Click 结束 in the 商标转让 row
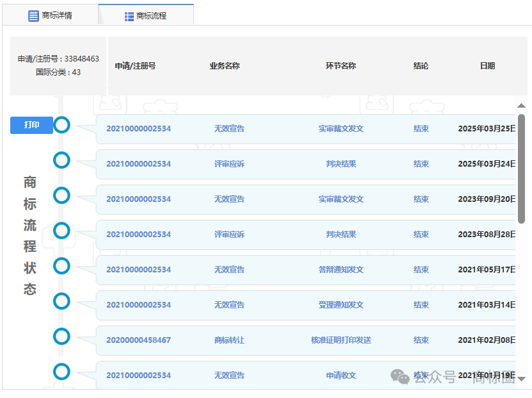Screen dimensions: 532x398 point(421,340)
